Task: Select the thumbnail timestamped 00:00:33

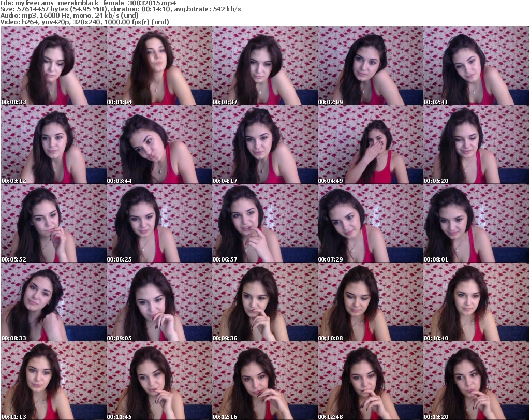Action: pyautogui.click(x=54, y=66)
